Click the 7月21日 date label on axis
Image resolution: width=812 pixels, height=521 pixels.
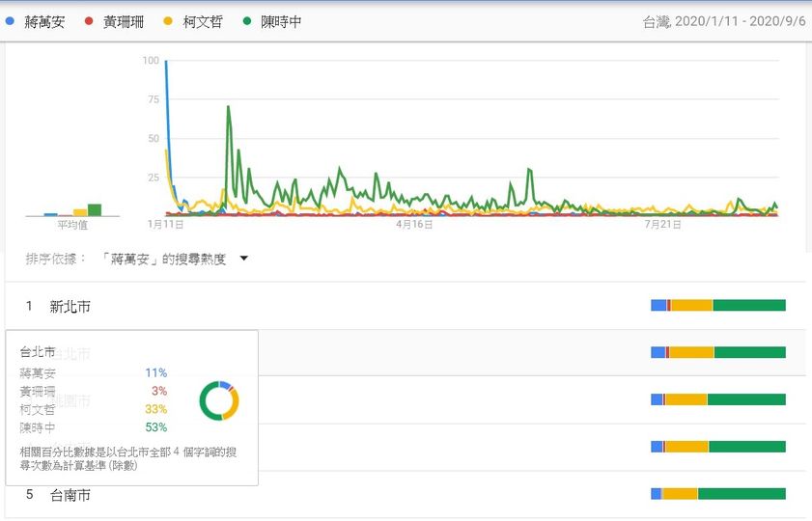[x=662, y=225]
